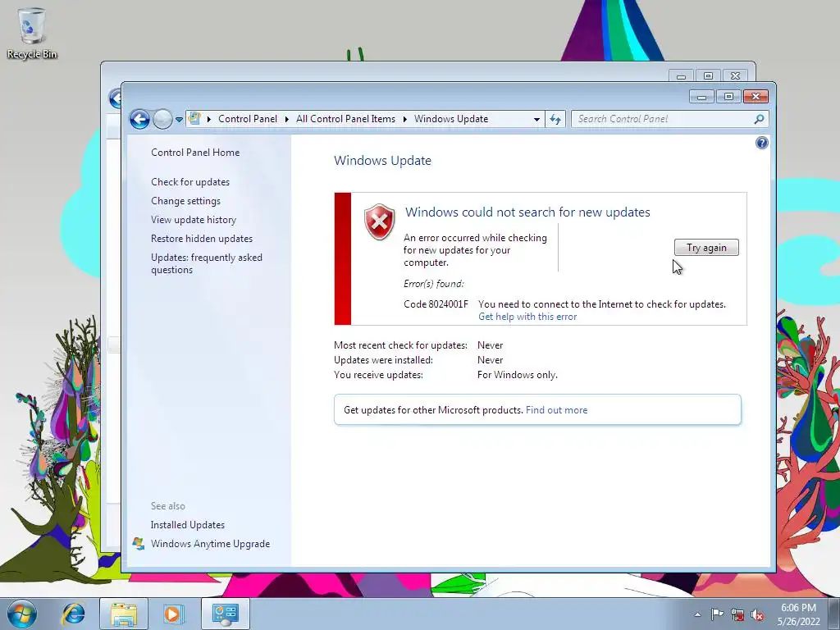Minimize the background window
Screen dimensions: 840x630
point(681,76)
